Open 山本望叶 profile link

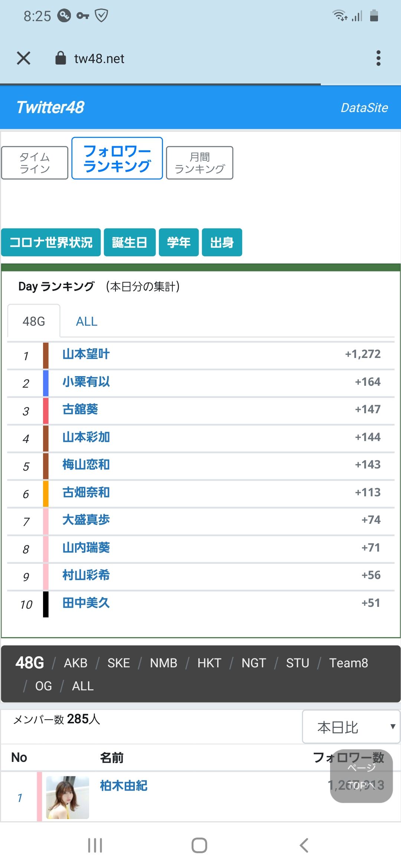(86, 354)
